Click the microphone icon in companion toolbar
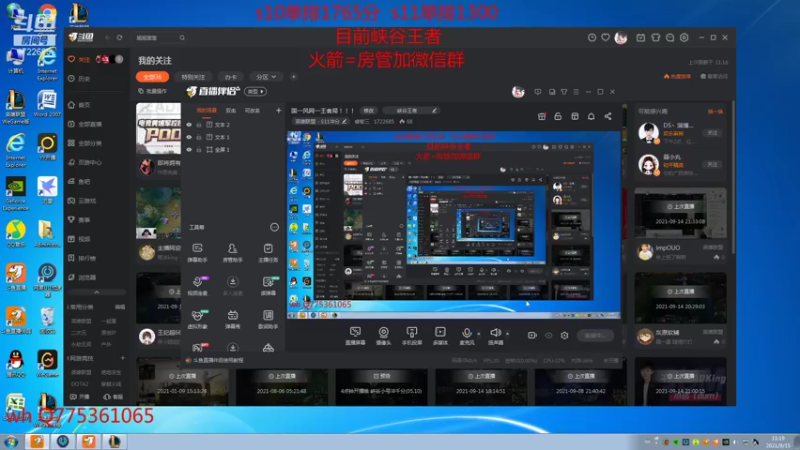 tap(466, 333)
